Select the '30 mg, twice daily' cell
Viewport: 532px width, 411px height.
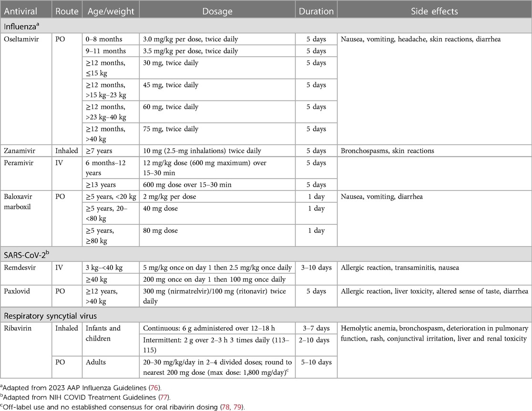click(217, 68)
